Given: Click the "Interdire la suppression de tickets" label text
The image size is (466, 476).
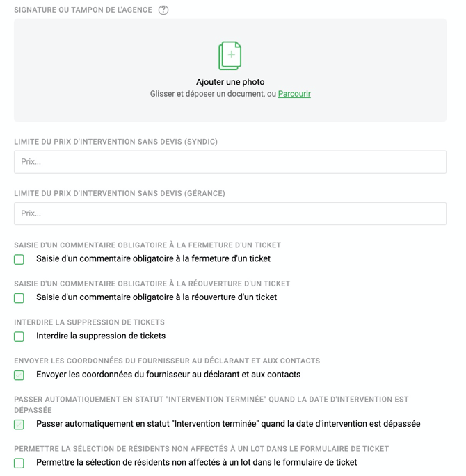Looking at the screenshot, I should (101, 336).
